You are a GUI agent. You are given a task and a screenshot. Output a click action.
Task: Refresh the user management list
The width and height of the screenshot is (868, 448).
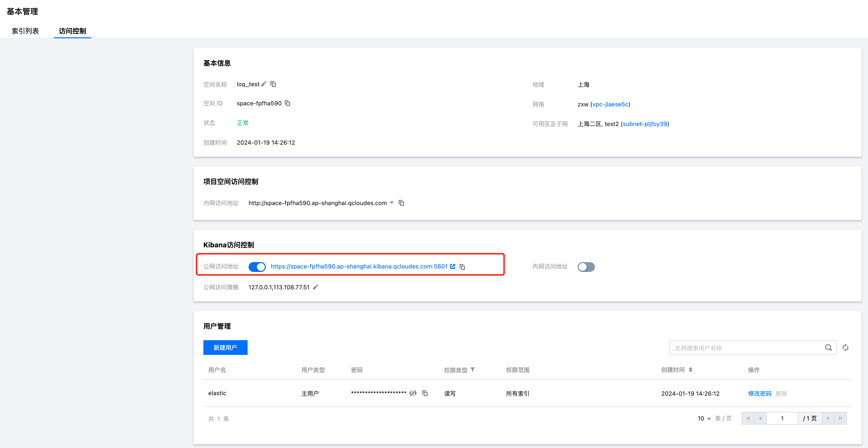pyautogui.click(x=845, y=348)
